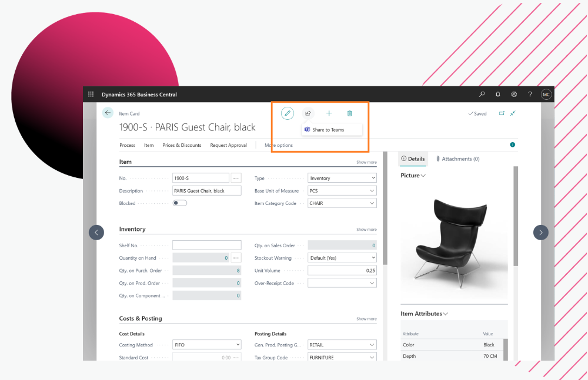
Task: Click the search magnifier icon
Action: tap(482, 95)
